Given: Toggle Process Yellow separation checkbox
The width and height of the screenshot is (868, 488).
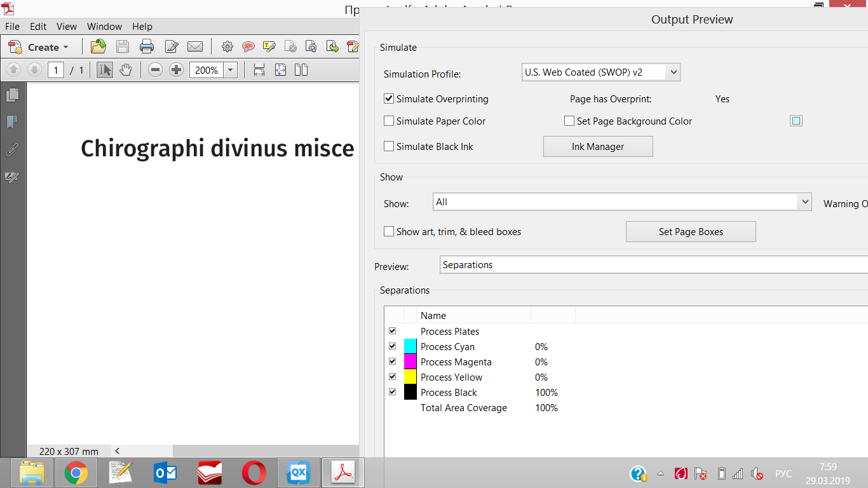Looking at the screenshot, I should pos(392,377).
